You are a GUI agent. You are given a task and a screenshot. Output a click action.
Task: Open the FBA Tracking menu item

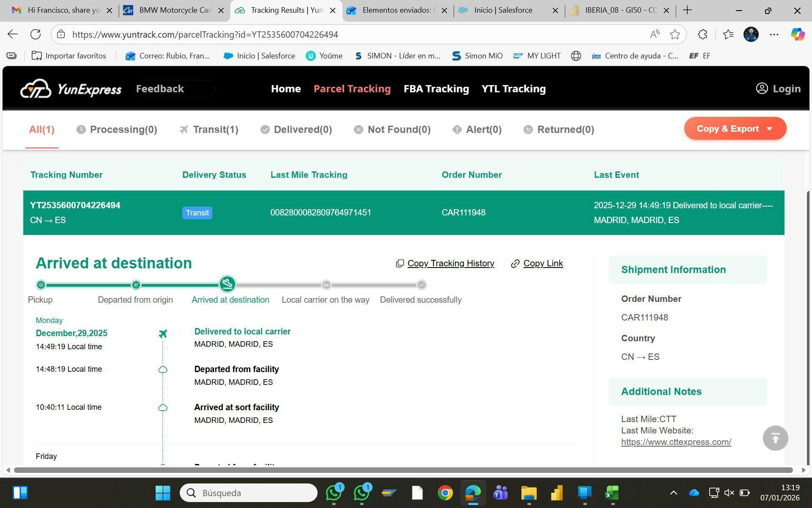pyautogui.click(x=436, y=89)
